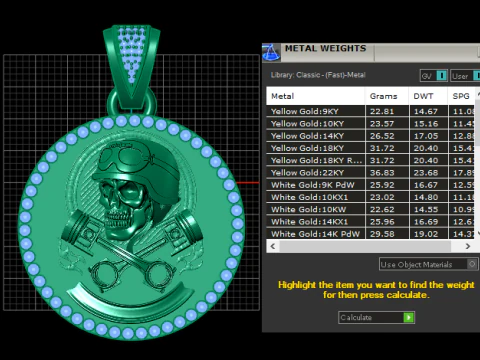This screenshot has width=480, height=360.
Task: Select the White Gold:10KW row
Action: point(371,209)
